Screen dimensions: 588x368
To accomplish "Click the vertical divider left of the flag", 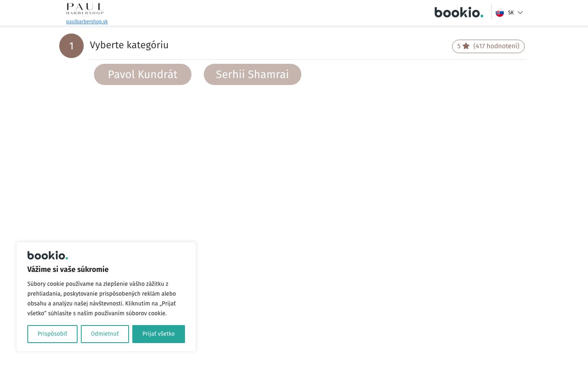I will pos(491,12).
